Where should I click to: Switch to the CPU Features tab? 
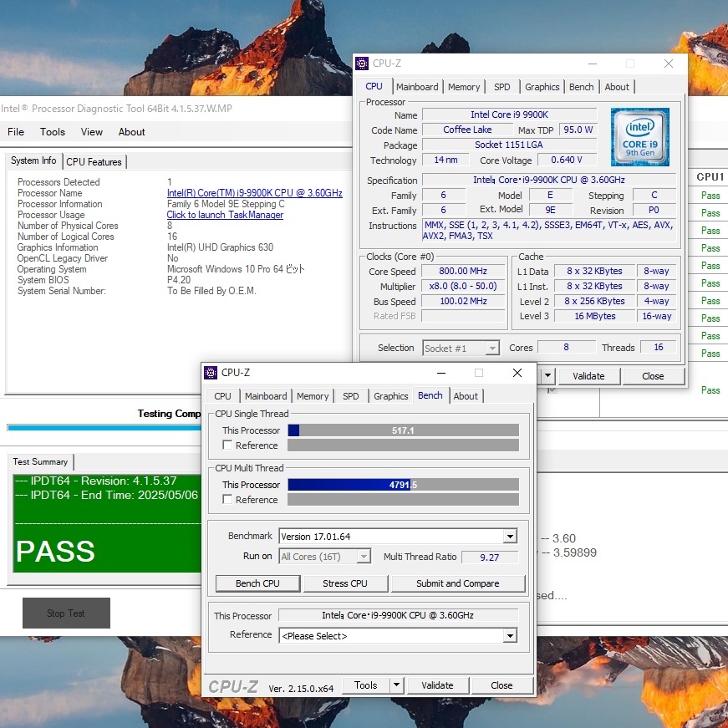(x=94, y=162)
